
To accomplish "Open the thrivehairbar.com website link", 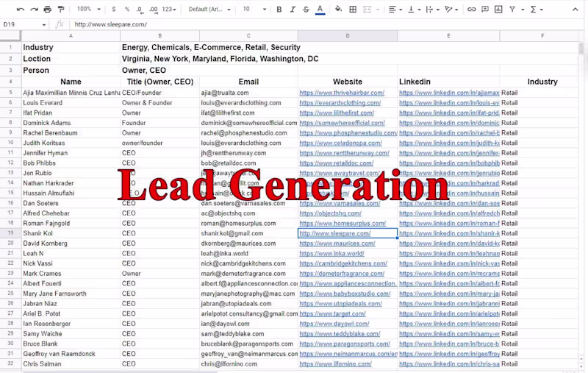I will pos(342,93).
